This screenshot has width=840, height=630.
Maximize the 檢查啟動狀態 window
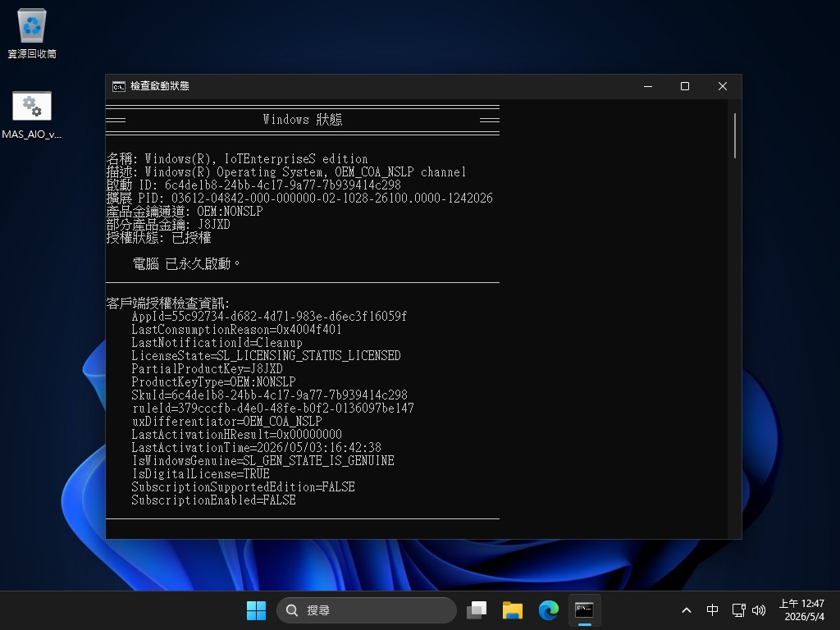[685, 86]
